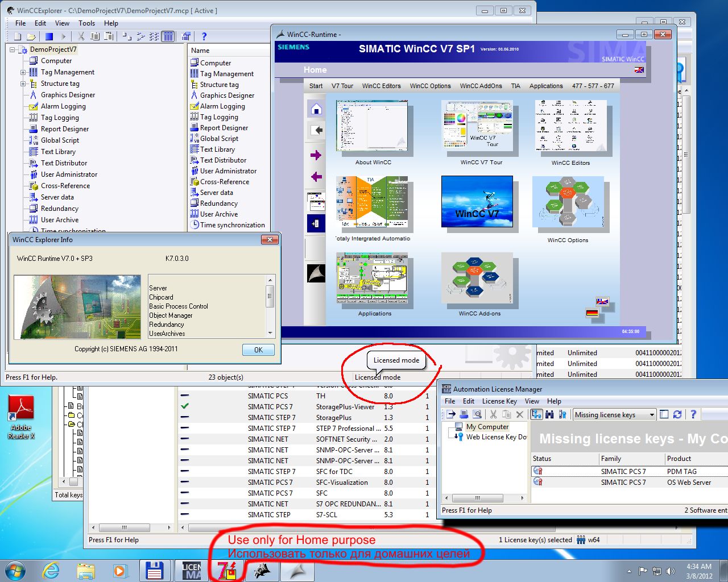The height and width of the screenshot is (582, 728).
Task: Click Applications plant thumbnail in runtime
Action: [x=372, y=278]
